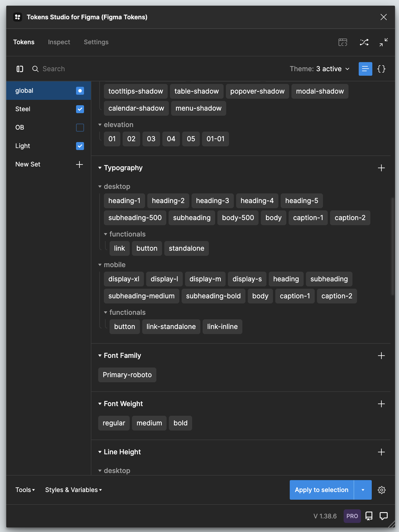The image size is (399, 532).
Task: Collapse the token sets sidebar
Action: tap(20, 69)
